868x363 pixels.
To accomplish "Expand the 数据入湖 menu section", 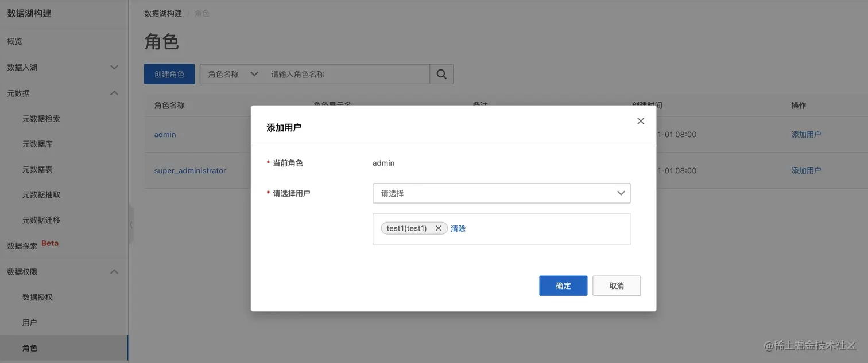I will click(x=114, y=67).
